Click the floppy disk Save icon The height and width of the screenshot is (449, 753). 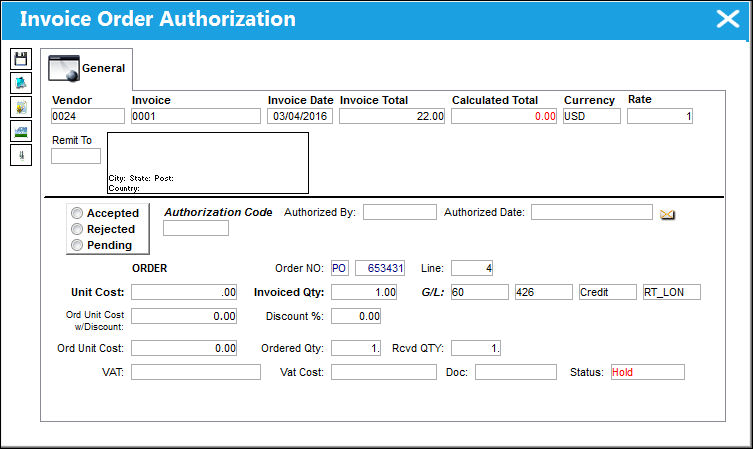coord(21,59)
